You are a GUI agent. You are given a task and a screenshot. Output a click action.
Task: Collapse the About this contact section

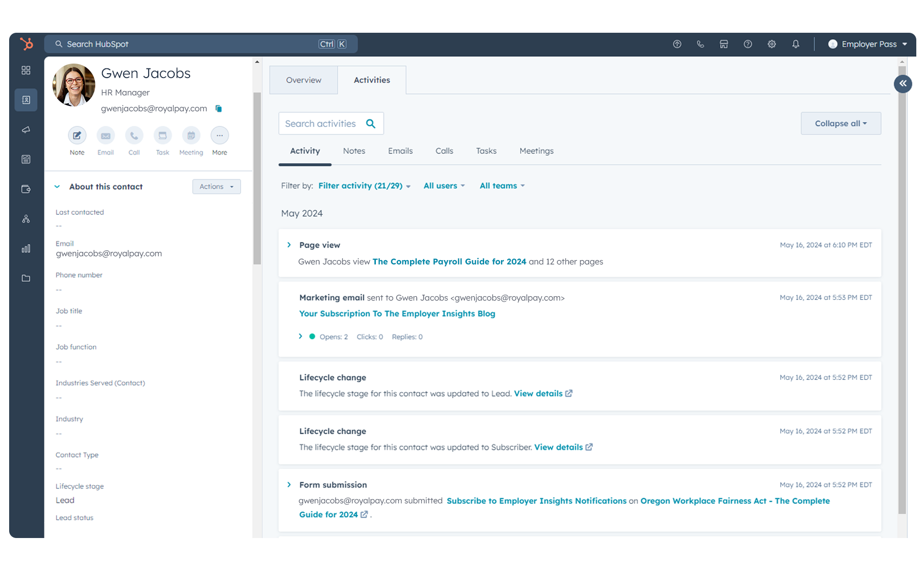(57, 186)
